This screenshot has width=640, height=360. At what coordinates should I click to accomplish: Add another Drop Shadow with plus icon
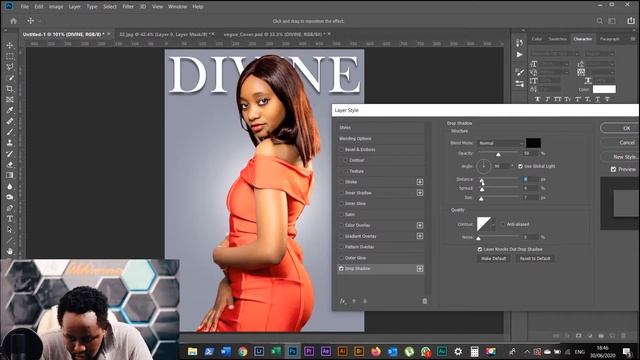click(x=420, y=269)
